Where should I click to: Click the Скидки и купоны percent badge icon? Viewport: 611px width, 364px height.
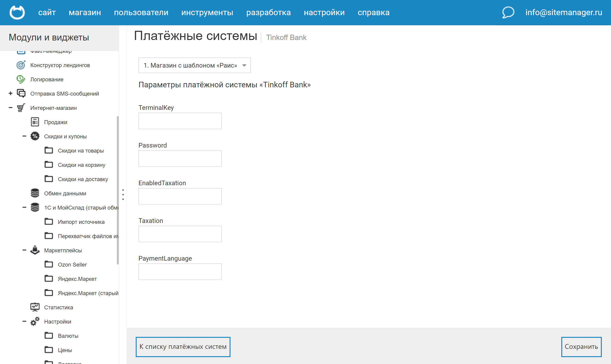[35, 136]
